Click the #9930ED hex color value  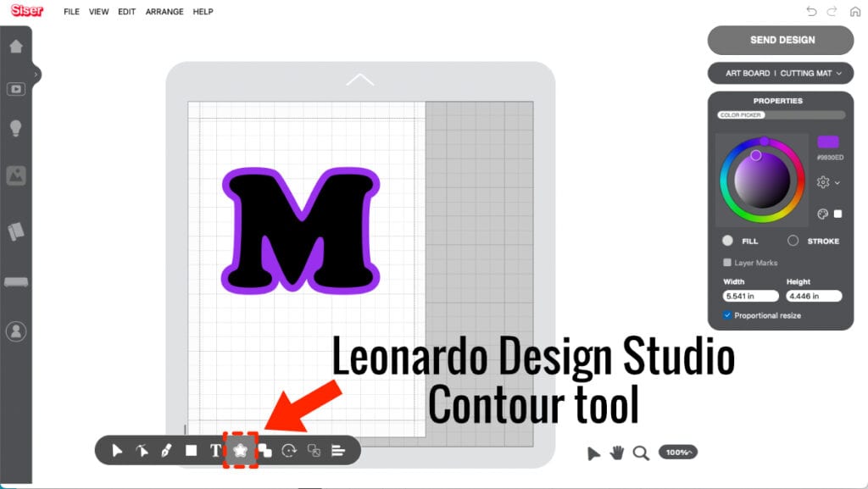(830, 158)
